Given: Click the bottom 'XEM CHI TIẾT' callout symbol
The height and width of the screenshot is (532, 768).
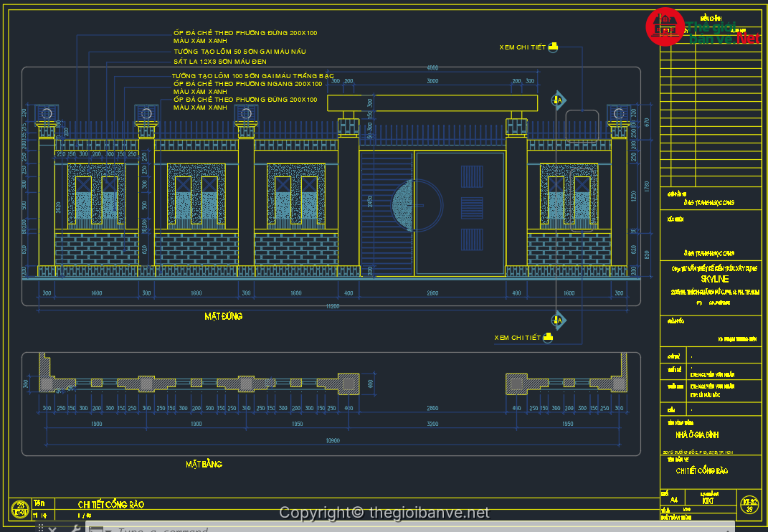Looking at the screenshot, I should point(549,337).
